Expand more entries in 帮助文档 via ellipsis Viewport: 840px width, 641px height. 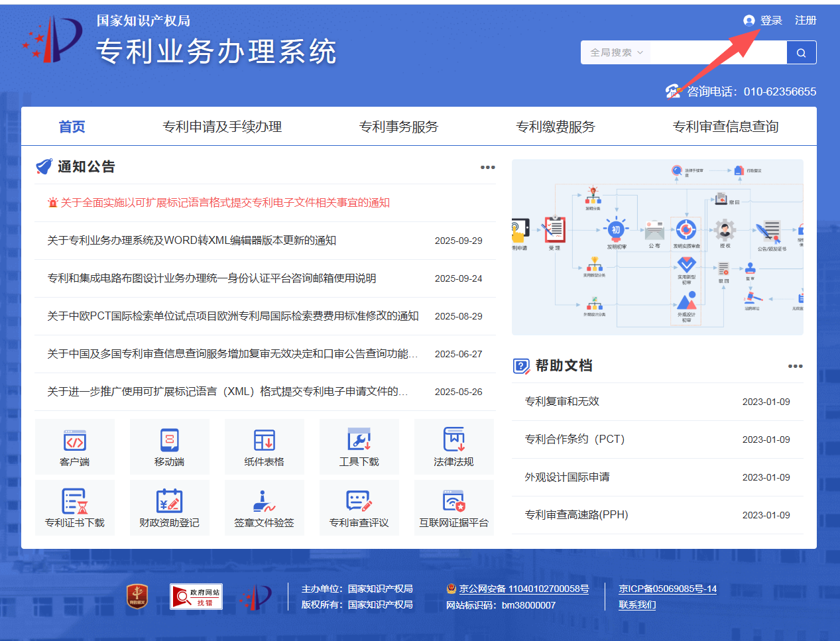(x=795, y=365)
